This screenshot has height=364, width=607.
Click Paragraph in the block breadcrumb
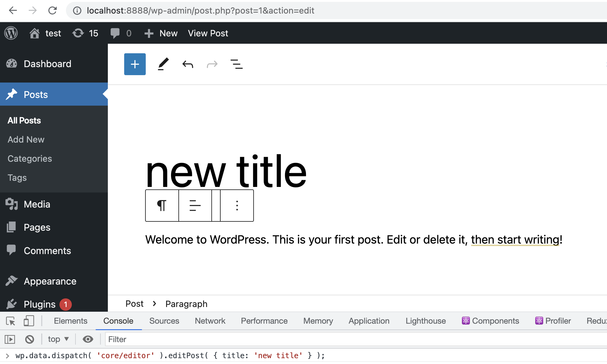click(x=186, y=304)
